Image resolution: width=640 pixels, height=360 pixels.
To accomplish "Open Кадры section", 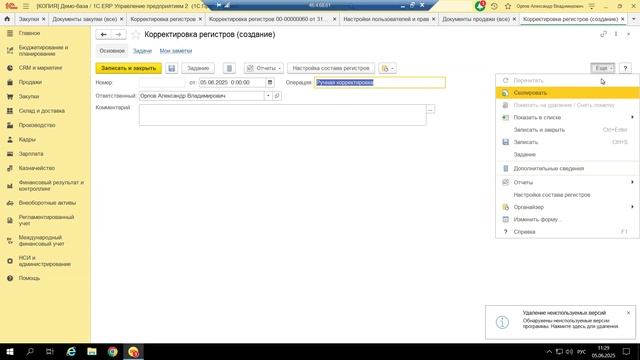I will (27, 139).
